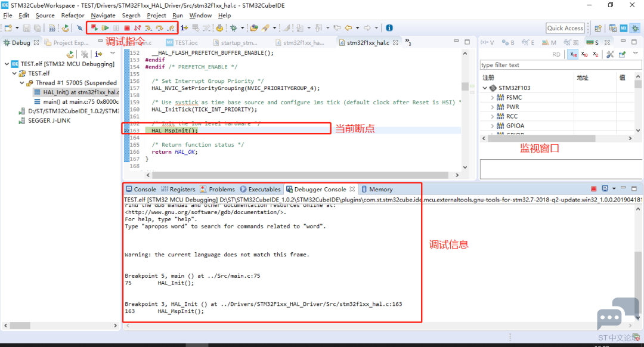Switch to the Memory tab
Screen dimensions: 644x347
(x=377, y=190)
